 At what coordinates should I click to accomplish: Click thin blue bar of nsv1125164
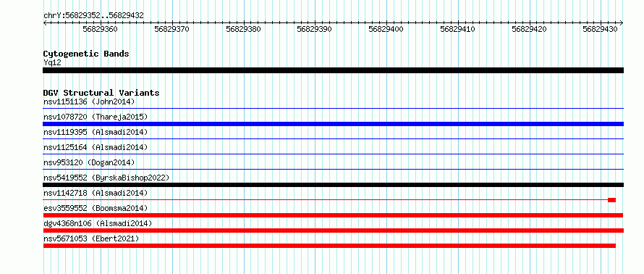(333, 154)
